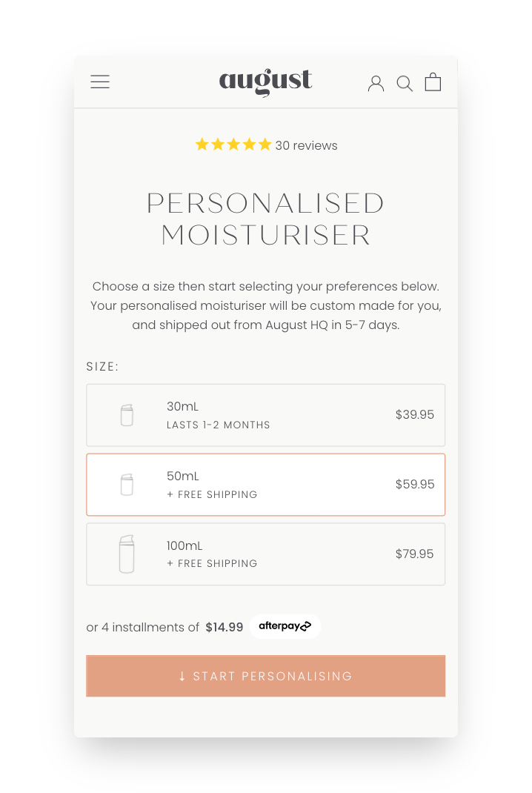Open the account profile icon
The image size is (532, 793).
[x=376, y=83]
